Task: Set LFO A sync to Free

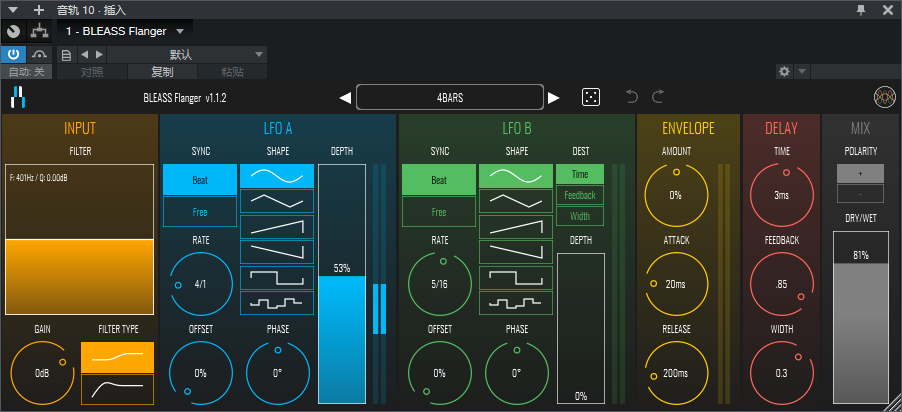Action: [x=200, y=212]
